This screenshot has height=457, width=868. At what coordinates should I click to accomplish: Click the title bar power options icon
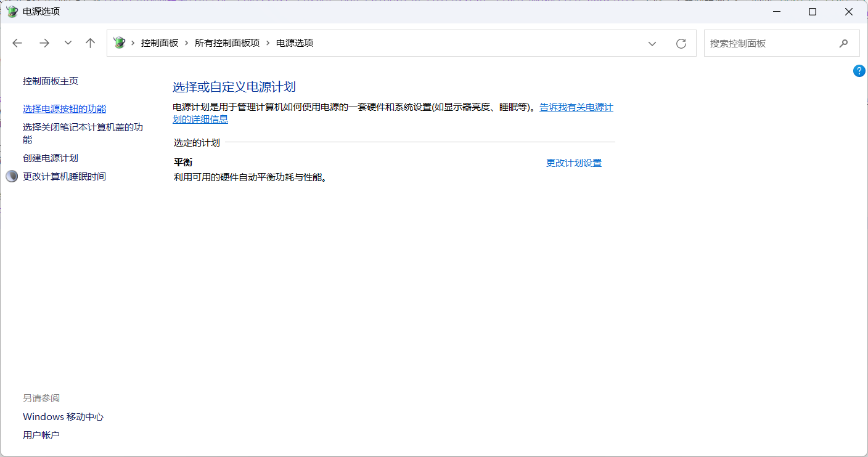[12, 12]
